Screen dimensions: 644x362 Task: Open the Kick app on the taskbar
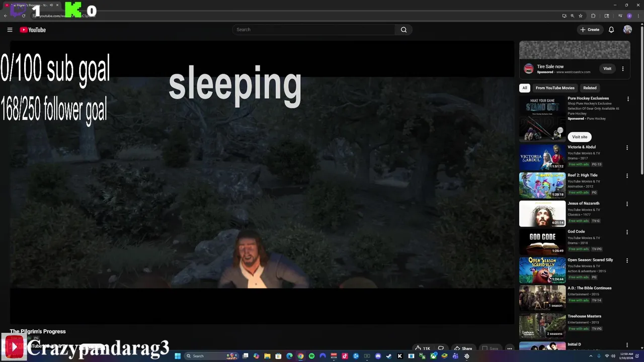[399, 356]
